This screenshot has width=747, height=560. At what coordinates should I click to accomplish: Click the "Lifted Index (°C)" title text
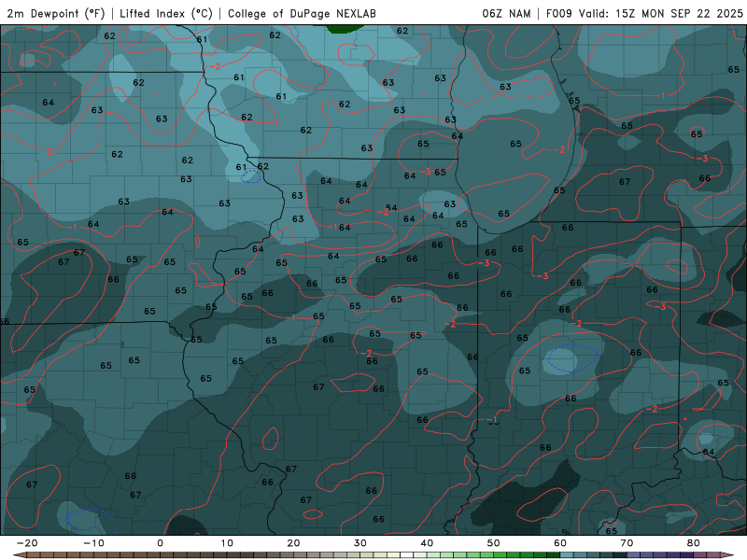(x=166, y=13)
